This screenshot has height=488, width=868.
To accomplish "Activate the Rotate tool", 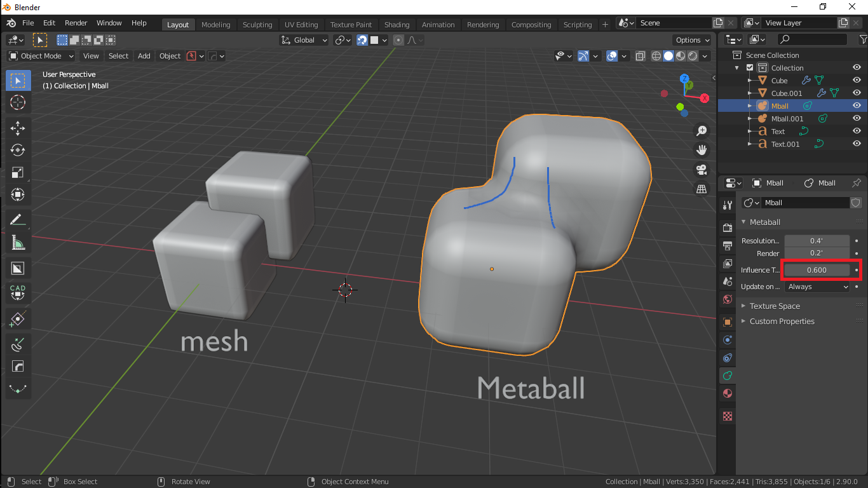I will click(18, 150).
